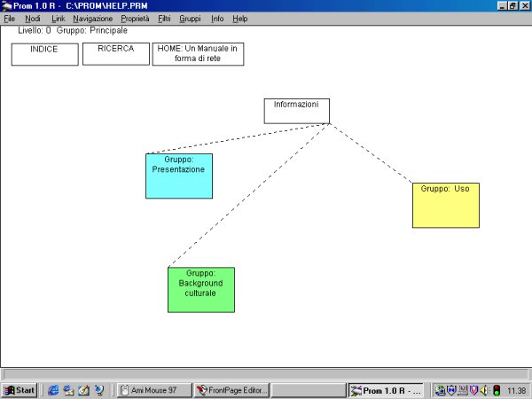Viewport: 532px width, 399px height.
Task: Select the yellow Gruppo: Uso node
Action: tap(446, 206)
